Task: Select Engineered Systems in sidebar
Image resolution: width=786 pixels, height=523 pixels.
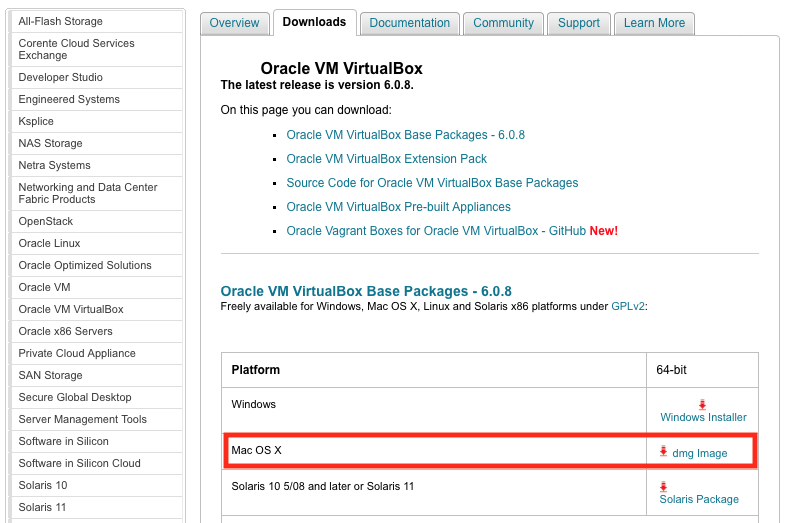Action: pos(96,100)
